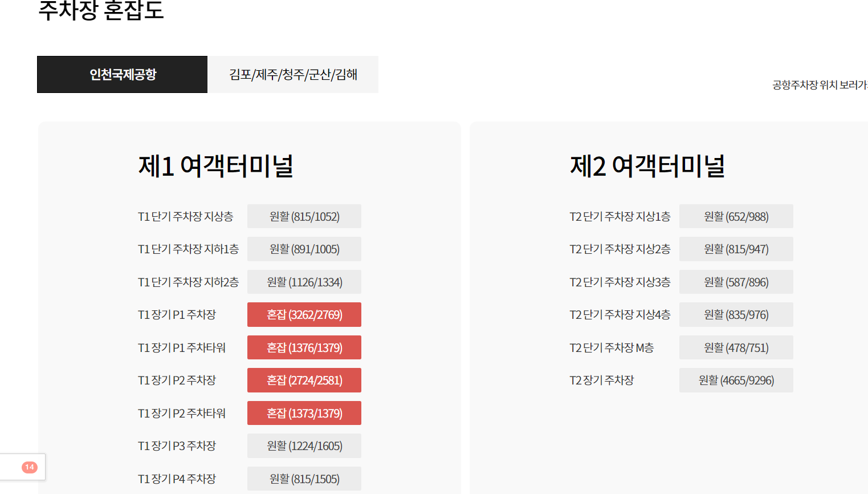Click status 원활 (652/988)
This screenshot has width=868, height=494.
pyautogui.click(x=736, y=216)
